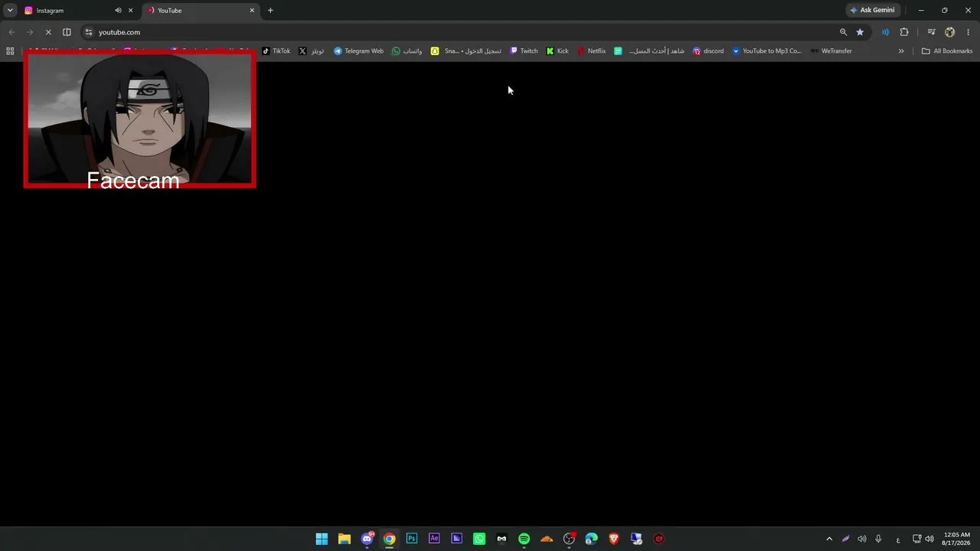Stop loading the YouTube page
980x551 pixels.
click(48, 32)
